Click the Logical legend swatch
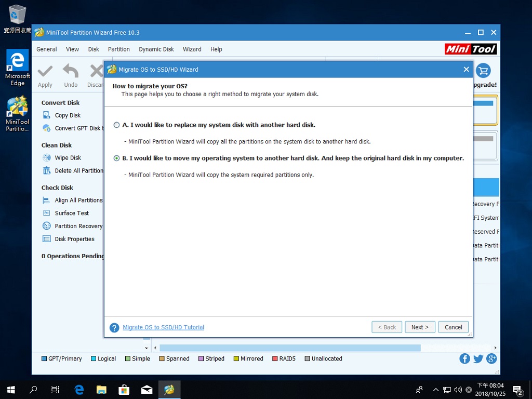Viewport: 532px width, 399px height. (x=94, y=358)
